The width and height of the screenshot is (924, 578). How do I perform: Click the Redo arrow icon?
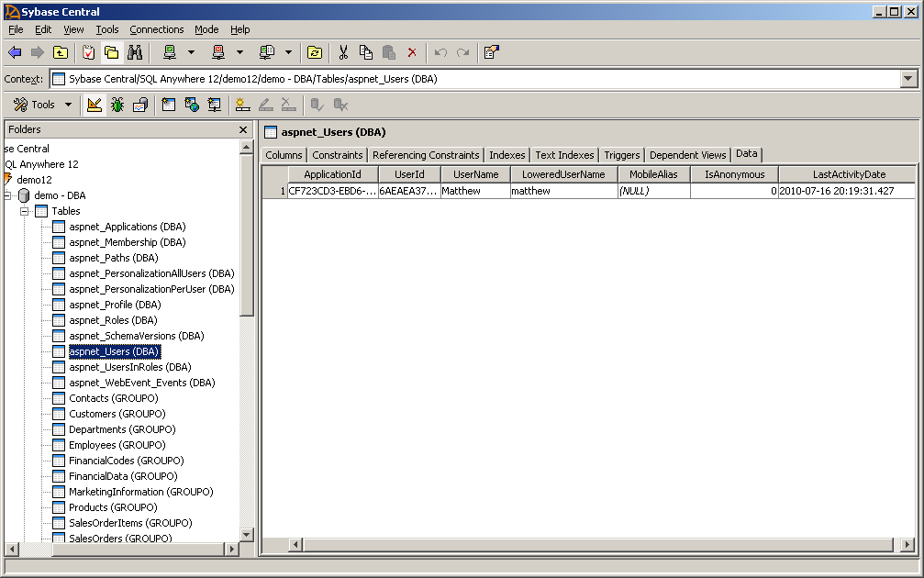click(463, 52)
